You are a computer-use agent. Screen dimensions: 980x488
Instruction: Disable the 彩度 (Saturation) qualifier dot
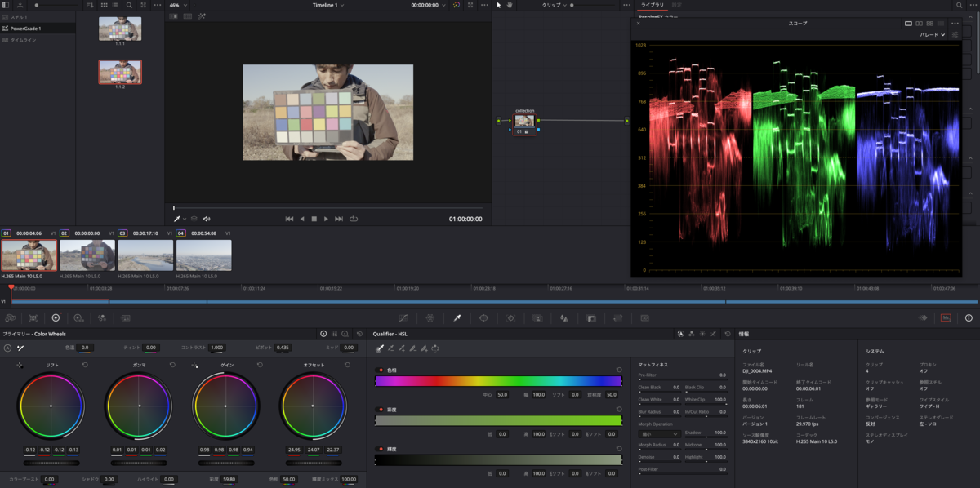click(x=381, y=410)
